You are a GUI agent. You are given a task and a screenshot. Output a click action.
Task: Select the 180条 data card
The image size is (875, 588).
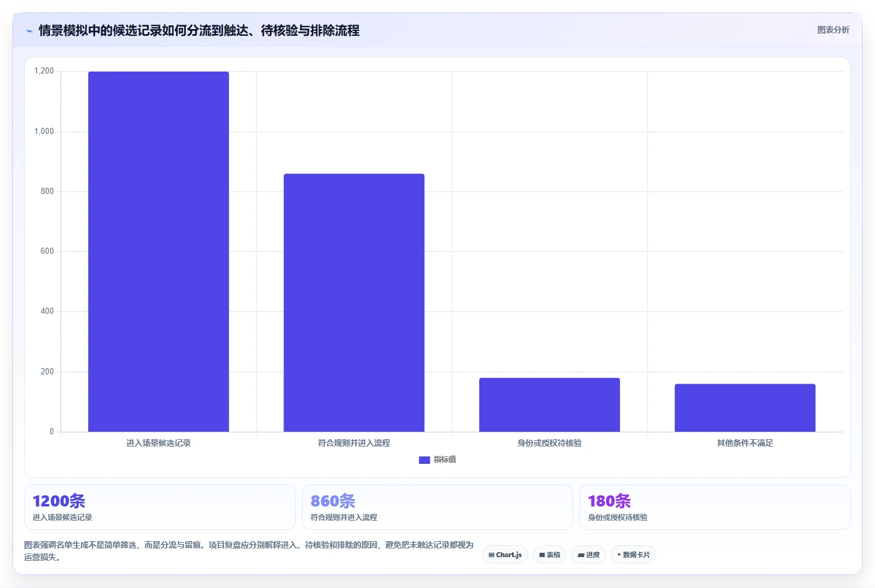715,507
